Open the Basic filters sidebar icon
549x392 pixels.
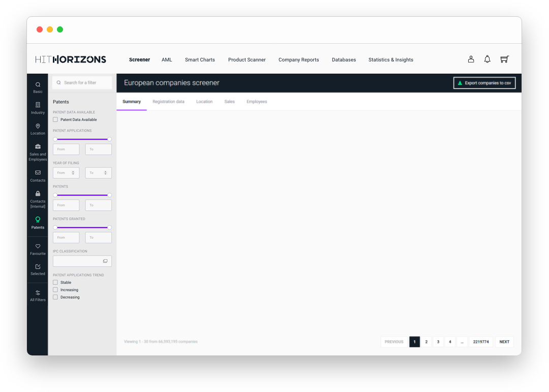coord(38,87)
